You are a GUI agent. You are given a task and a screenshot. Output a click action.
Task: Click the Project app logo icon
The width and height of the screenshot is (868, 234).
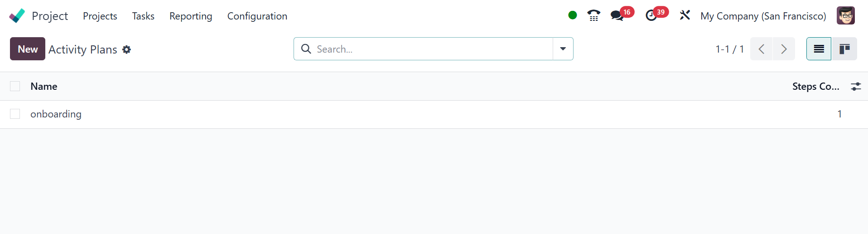pos(17,16)
